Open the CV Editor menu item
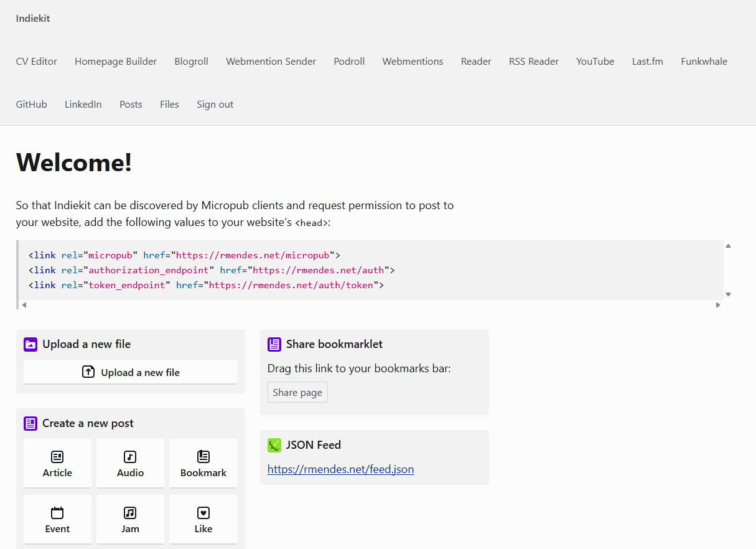This screenshot has width=756, height=549. (37, 62)
